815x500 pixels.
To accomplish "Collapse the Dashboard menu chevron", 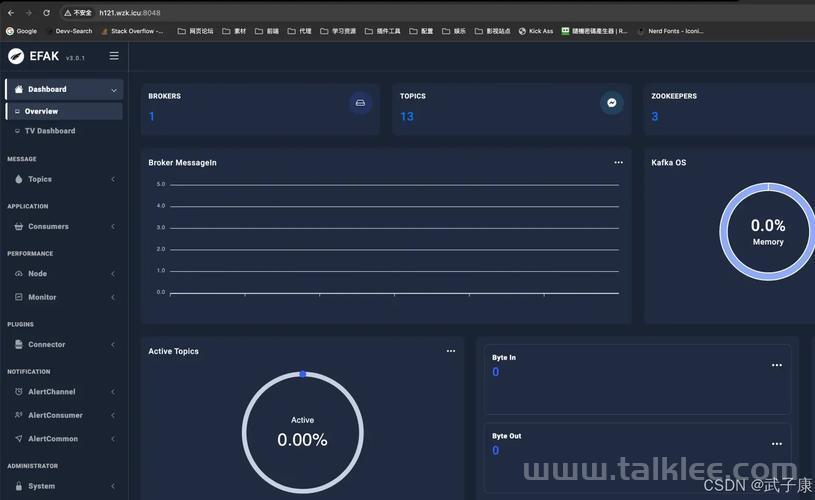I will coord(114,90).
